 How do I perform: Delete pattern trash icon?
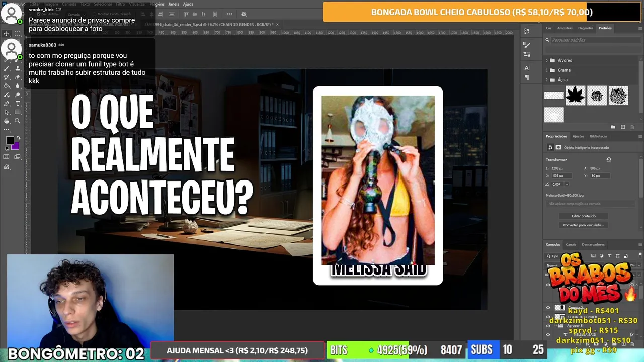632,127
